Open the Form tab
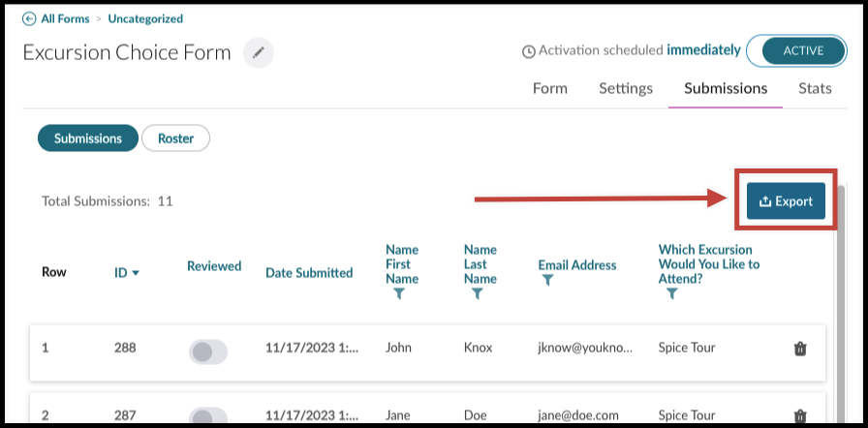This screenshot has height=428, width=868. [x=549, y=88]
